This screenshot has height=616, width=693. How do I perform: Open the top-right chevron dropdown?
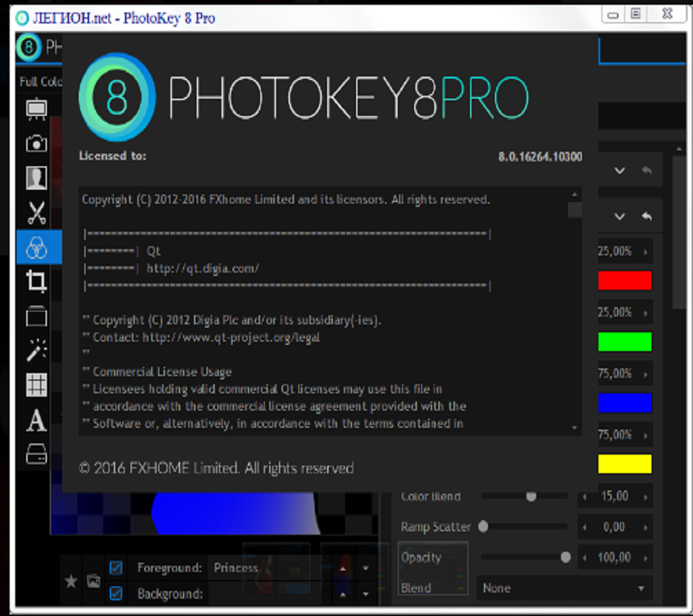(x=619, y=170)
